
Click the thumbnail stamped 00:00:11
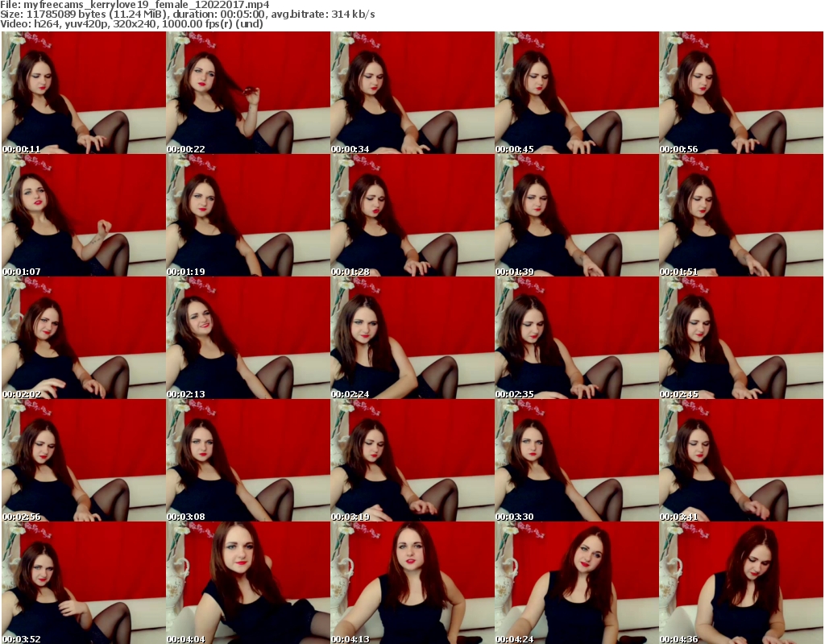pos(84,93)
